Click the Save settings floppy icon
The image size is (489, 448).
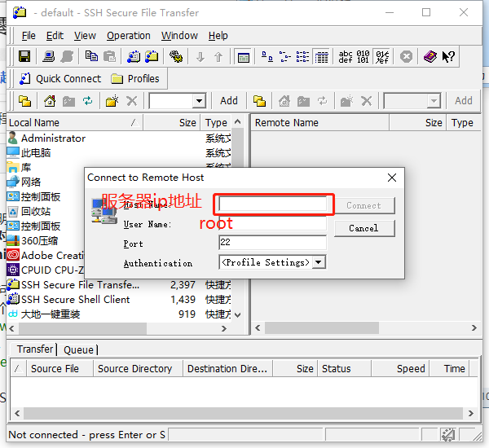coord(24,57)
